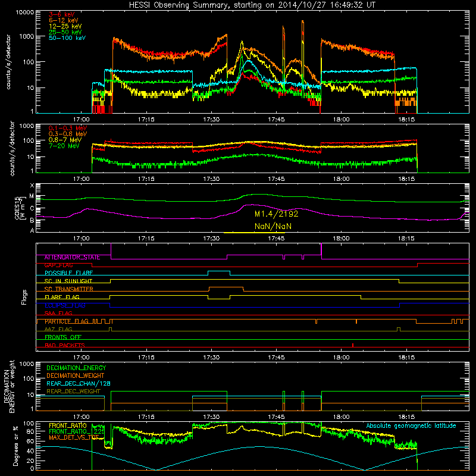Select the POSSIBLE_FLARE flag label
Screen dimensions: 476x476
coord(68,273)
